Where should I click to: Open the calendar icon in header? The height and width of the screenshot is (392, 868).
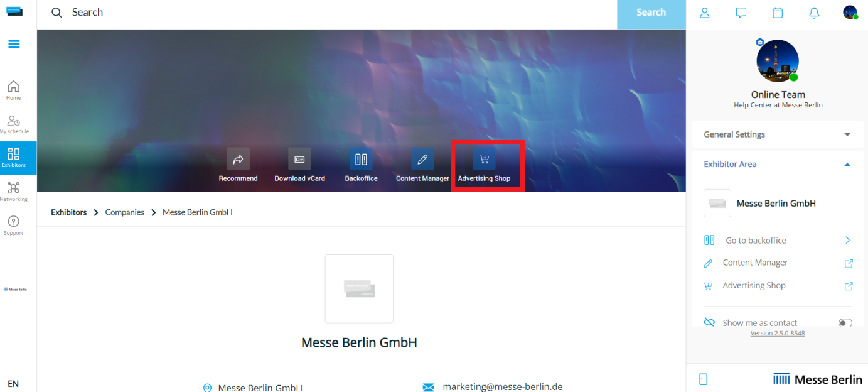coord(778,13)
